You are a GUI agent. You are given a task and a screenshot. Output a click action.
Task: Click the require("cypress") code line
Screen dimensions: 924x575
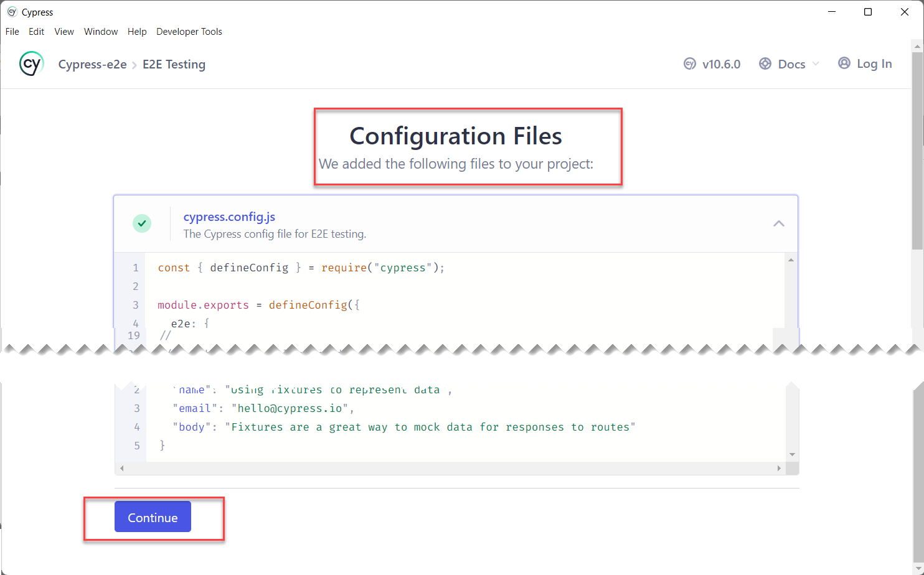[301, 268]
